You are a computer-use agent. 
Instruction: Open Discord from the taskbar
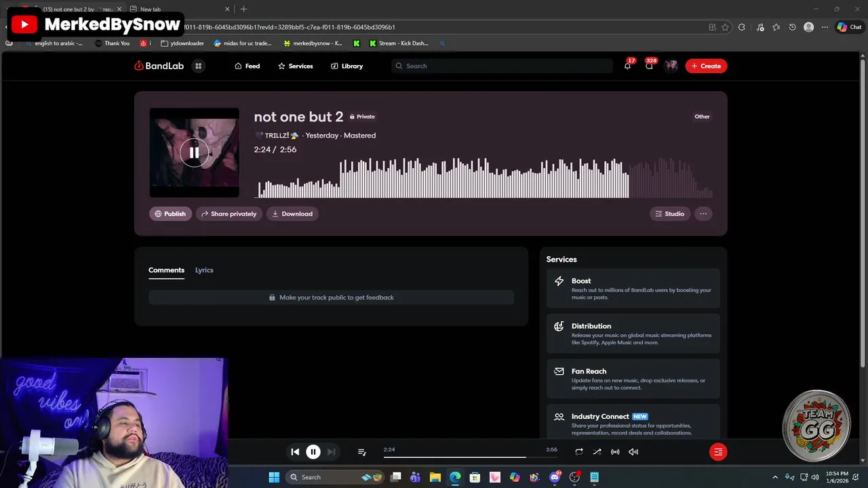coord(555,477)
